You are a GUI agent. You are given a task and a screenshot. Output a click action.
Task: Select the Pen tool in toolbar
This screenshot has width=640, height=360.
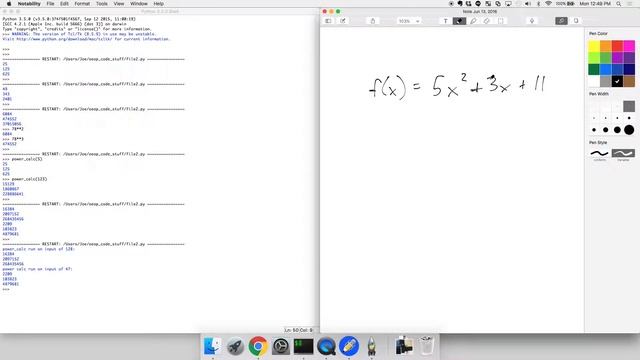459,21
